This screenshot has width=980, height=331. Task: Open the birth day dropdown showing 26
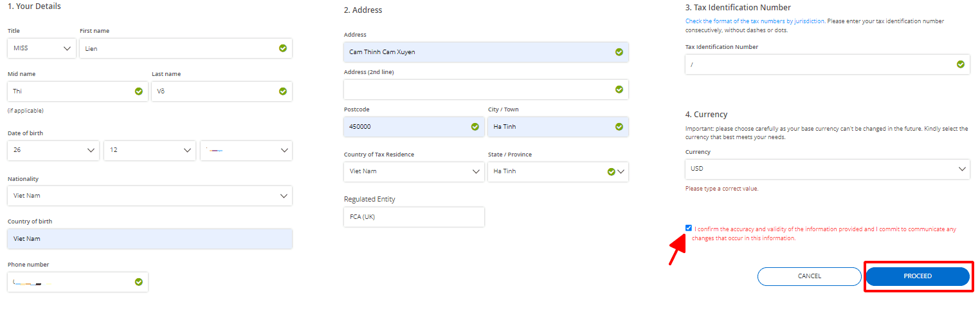point(53,150)
